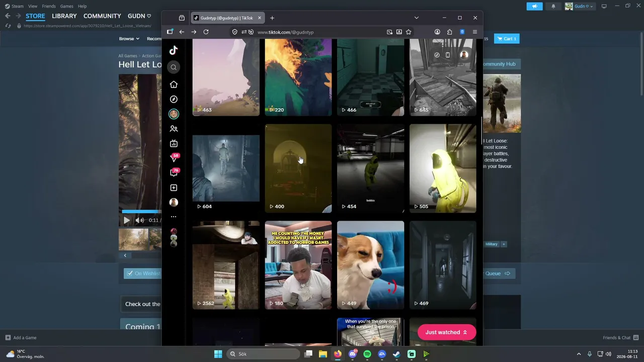Click the TikTok upload plus icon

point(174,188)
